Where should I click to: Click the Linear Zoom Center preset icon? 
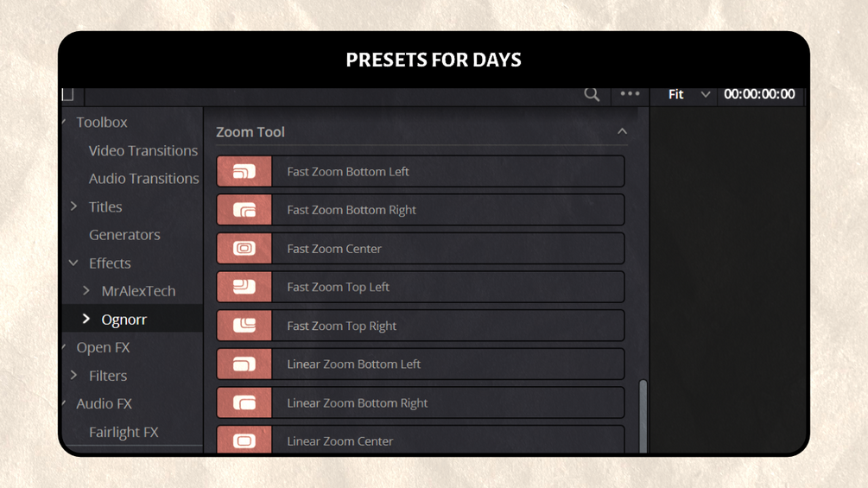pos(244,440)
